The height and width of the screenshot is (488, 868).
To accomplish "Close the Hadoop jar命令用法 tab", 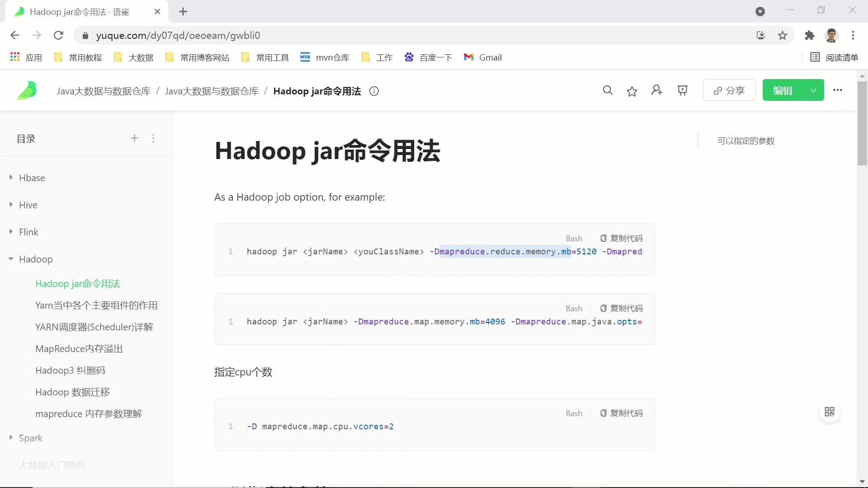I will pos(157,12).
